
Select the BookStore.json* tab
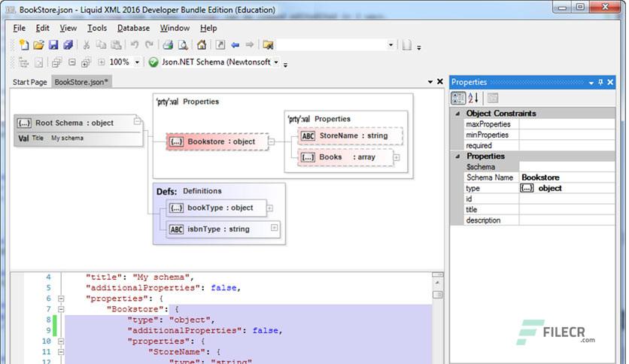tap(81, 82)
